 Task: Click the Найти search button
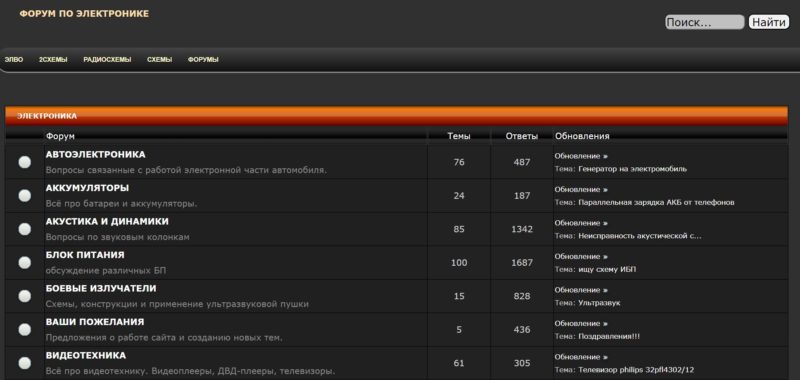point(769,22)
